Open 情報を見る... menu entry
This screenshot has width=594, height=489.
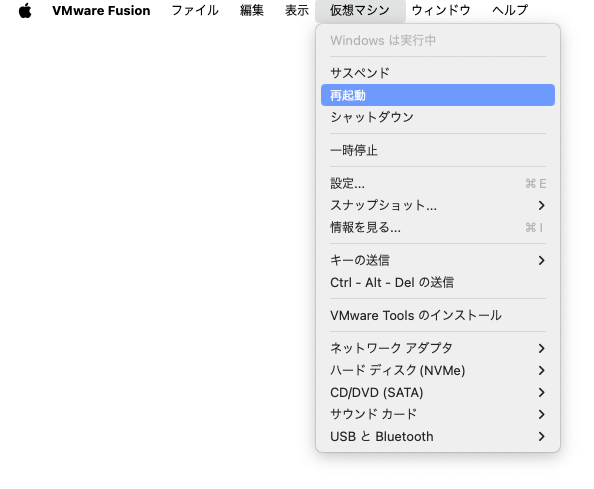(438, 227)
